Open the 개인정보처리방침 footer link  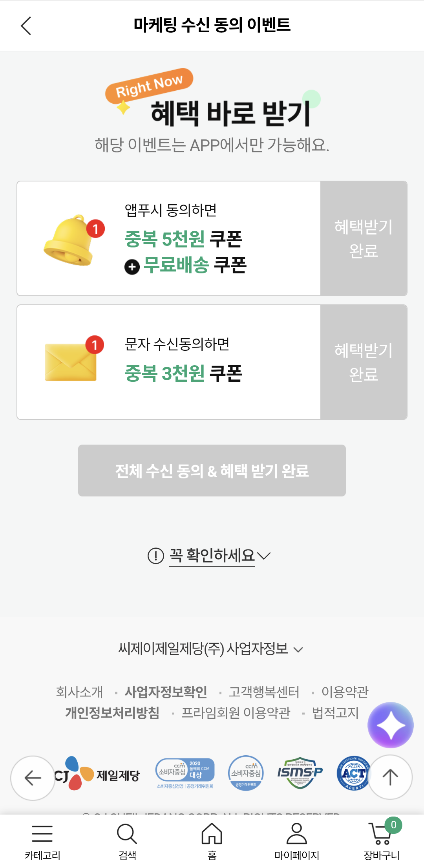112,712
